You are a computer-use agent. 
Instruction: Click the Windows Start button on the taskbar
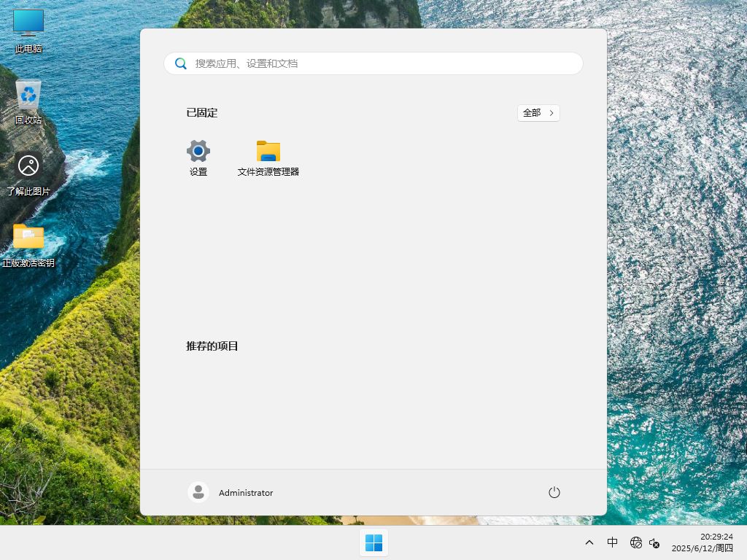pyautogui.click(x=373, y=542)
